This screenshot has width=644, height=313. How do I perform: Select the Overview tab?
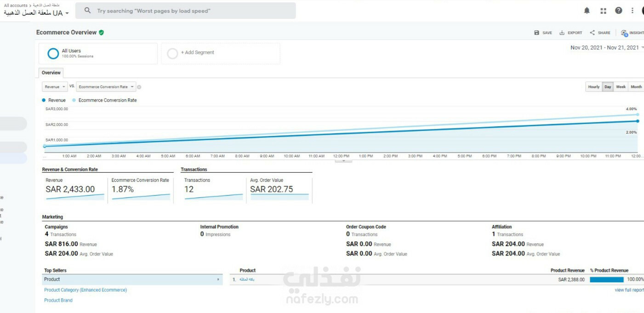coord(51,73)
